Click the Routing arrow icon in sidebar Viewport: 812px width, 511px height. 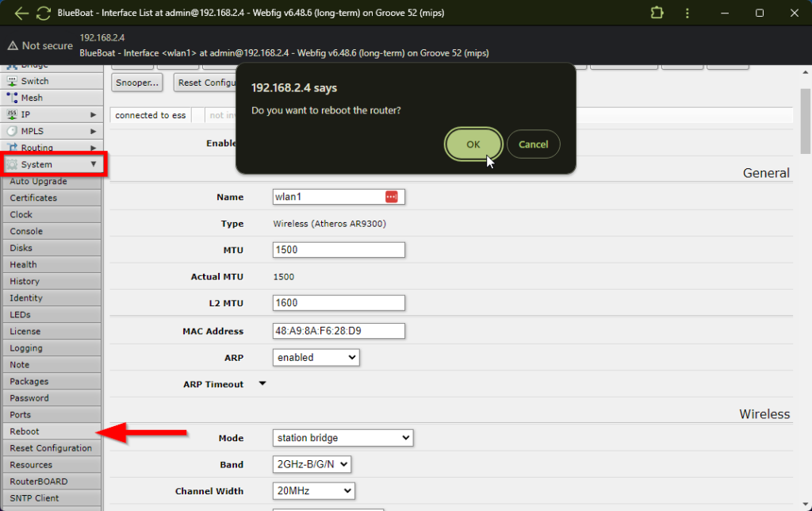point(13,148)
